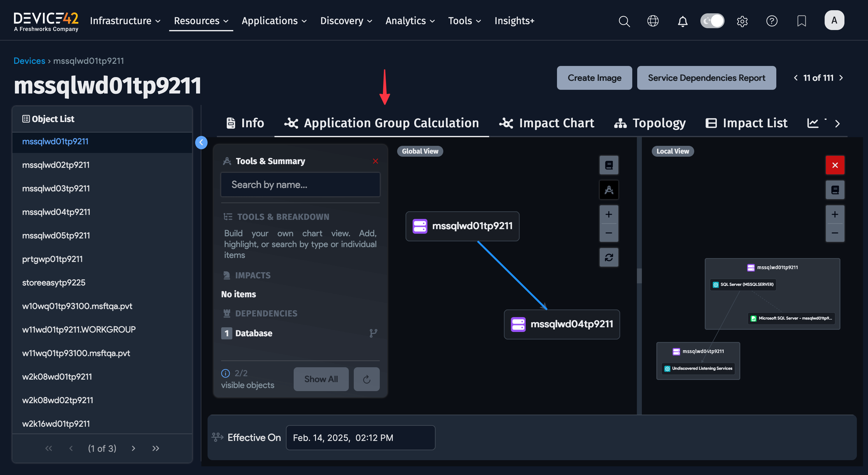Open the notifications bell
This screenshot has width=868, height=475.
(x=683, y=21)
